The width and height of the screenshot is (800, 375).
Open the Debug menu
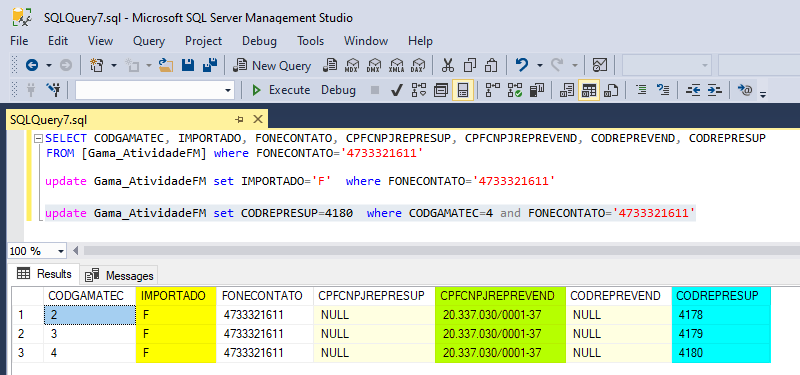pyautogui.click(x=259, y=41)
